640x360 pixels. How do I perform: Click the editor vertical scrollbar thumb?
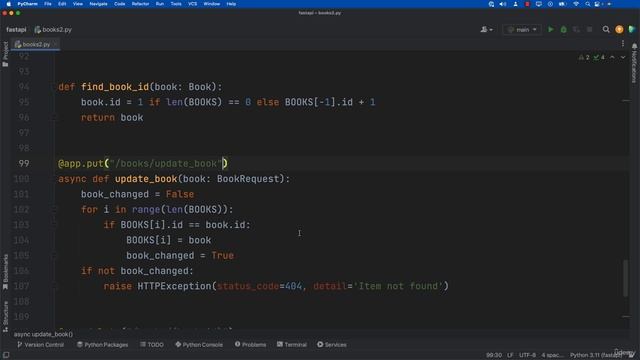pyautogui.click(x=626, y=278)
